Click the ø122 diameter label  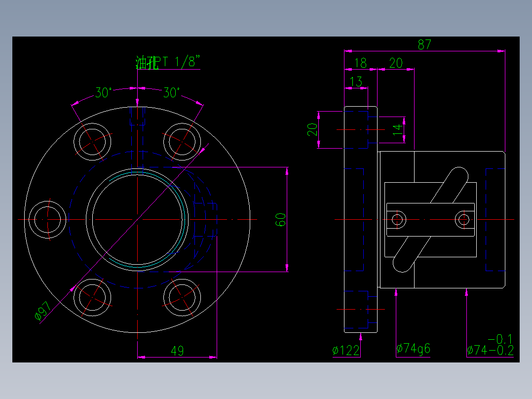tap(346, 351)
